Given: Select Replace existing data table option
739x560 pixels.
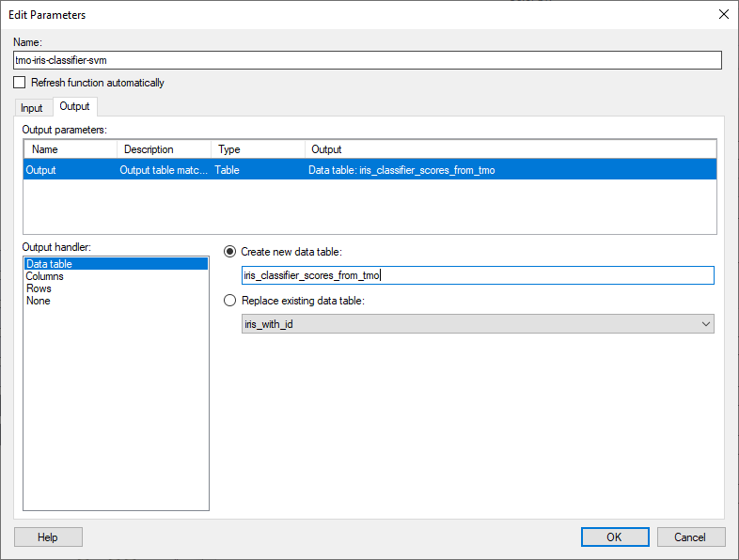Looking at the screenshot, I should 230,301.
